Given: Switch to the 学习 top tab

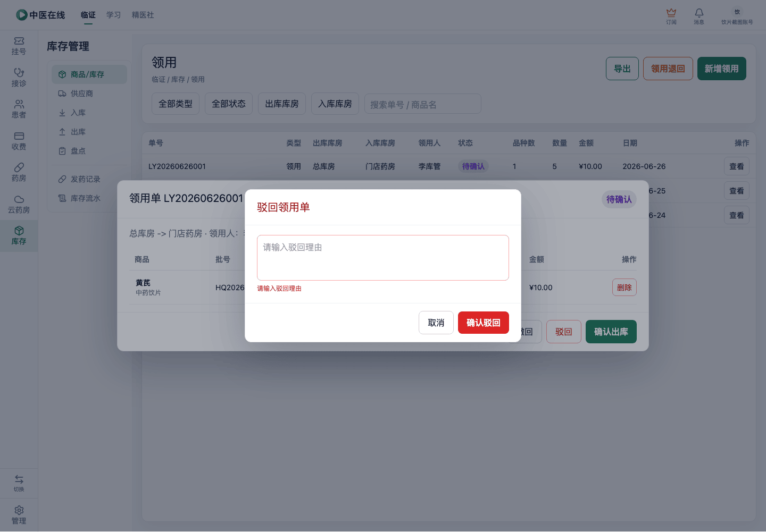Looking at the screenshot, I should pos(114,15).
